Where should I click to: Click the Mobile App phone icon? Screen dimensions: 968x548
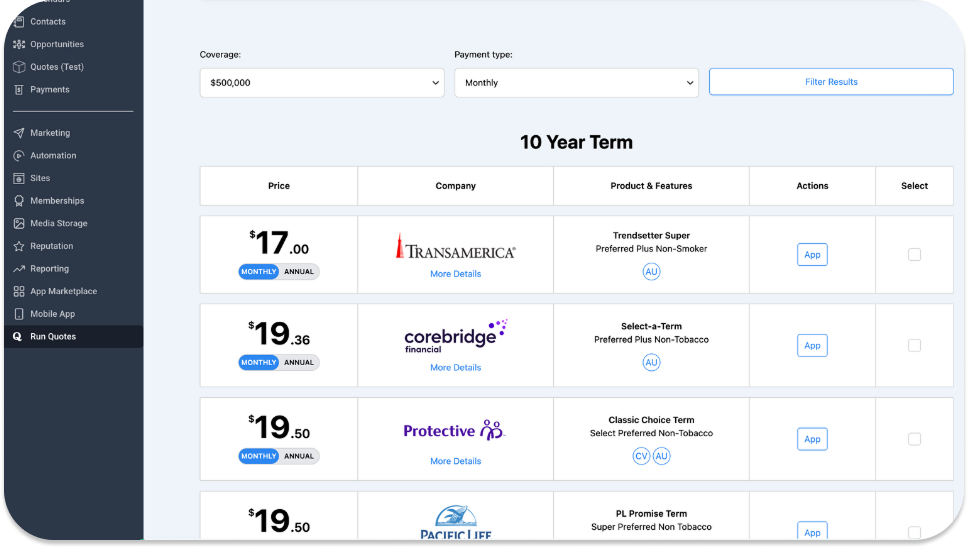(x=19, y=313)
